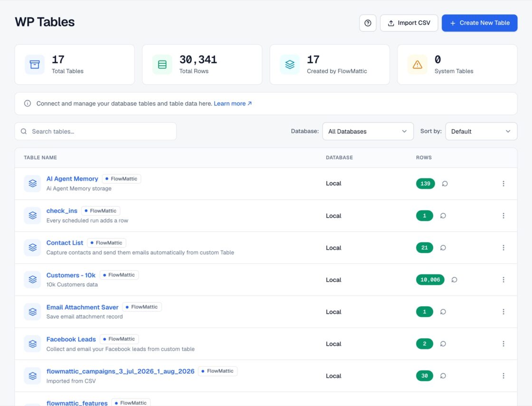Click the Created by FlowMattic stat card
Screen dimensions: 532x406
tap(330, 65)
